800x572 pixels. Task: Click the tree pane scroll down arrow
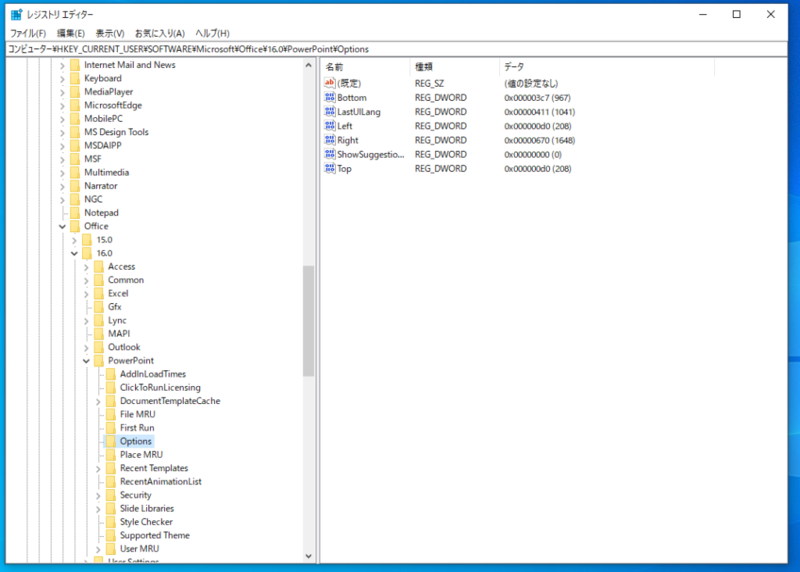click(308, 556)
